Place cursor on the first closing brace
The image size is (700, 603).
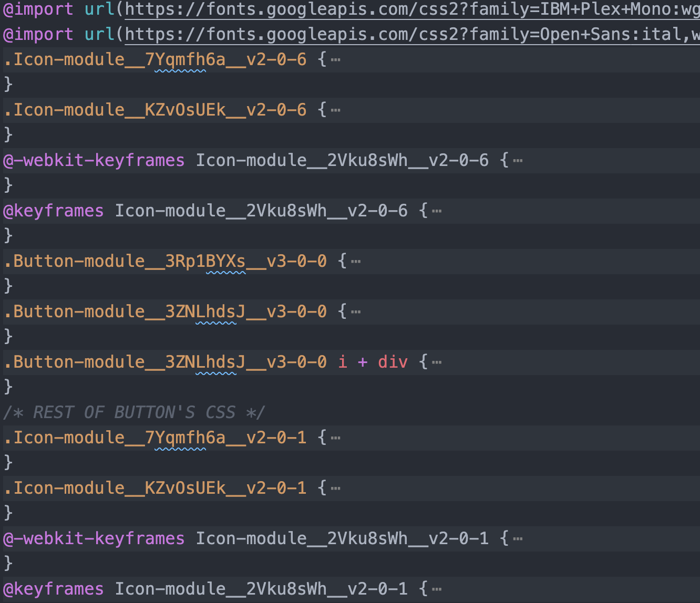pyautogui.click(x=7, y=84)
